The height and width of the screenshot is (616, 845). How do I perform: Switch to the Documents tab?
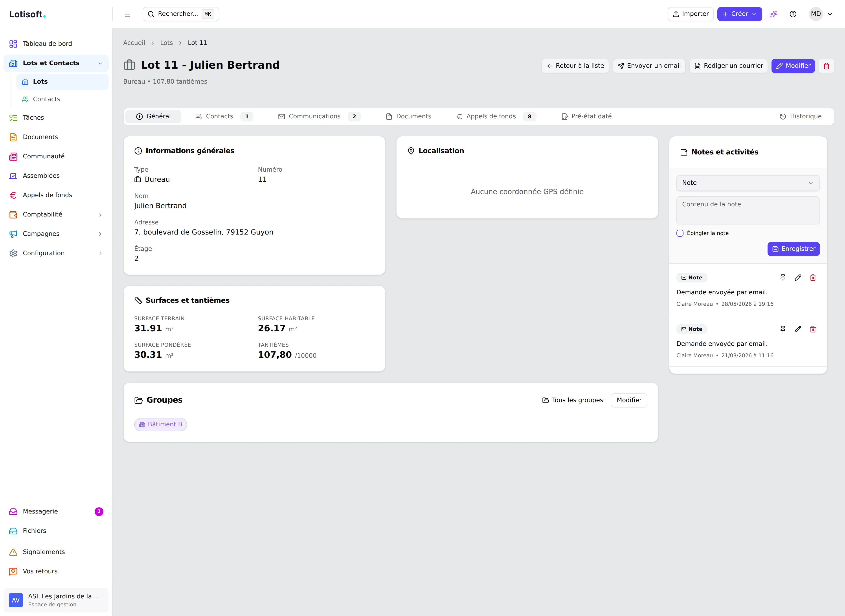tap(408, 117)
